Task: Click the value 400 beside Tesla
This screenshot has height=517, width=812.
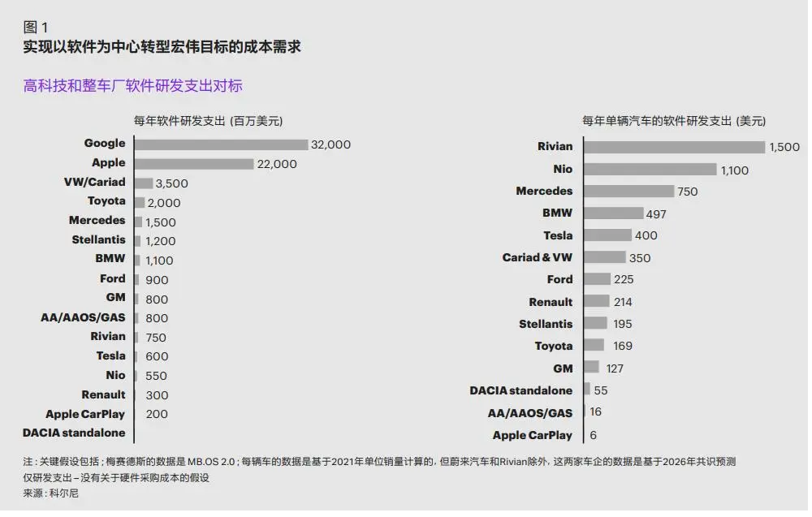Action: click(646, 236)
